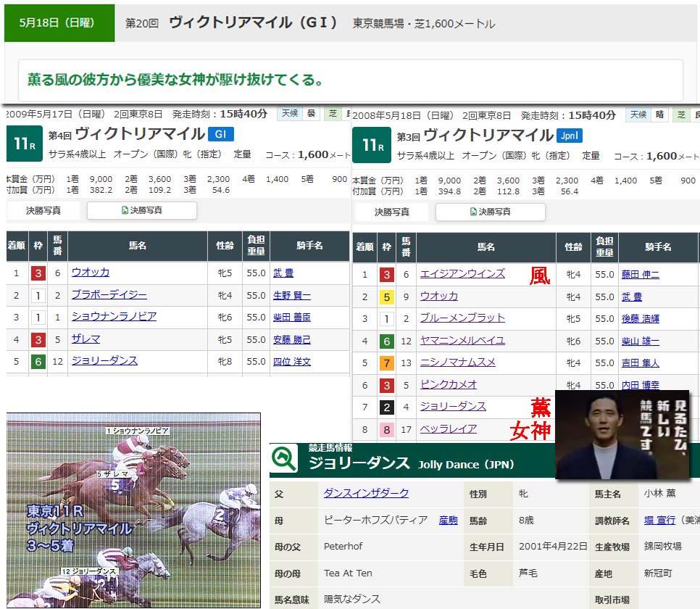Click the green 11R badge for 第4回 race

point(24,144)
